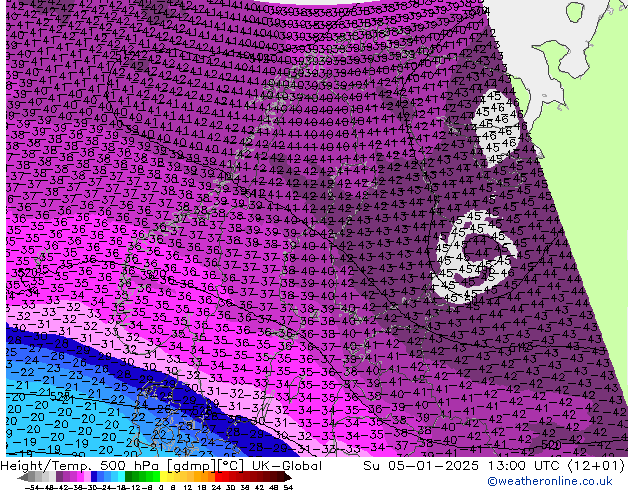The height and width of the screenshot is (490, 634).
Task: Open the weatheronline.co.uk copyright link
Action: pos(549,481)
